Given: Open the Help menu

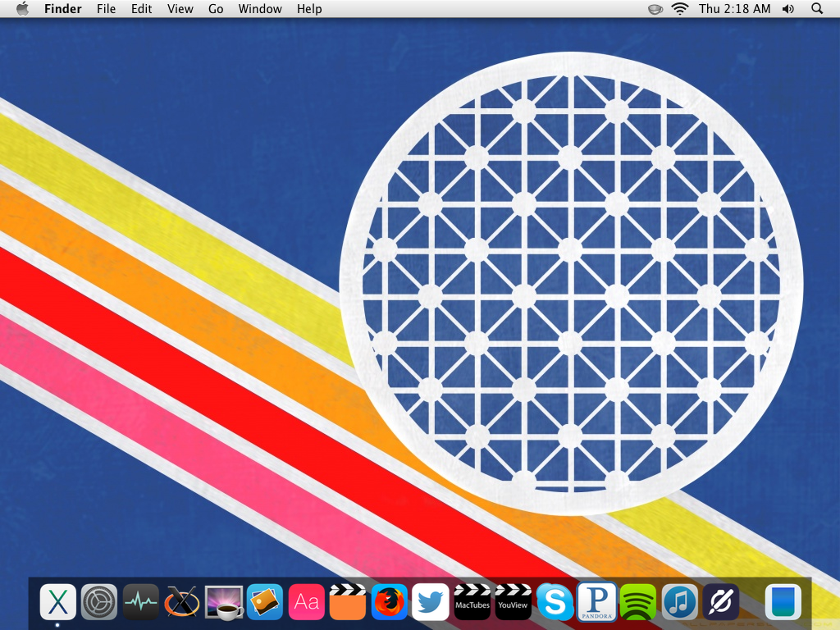Looking at the screenshot, I should pyautogui.click(x=309, y=8).
